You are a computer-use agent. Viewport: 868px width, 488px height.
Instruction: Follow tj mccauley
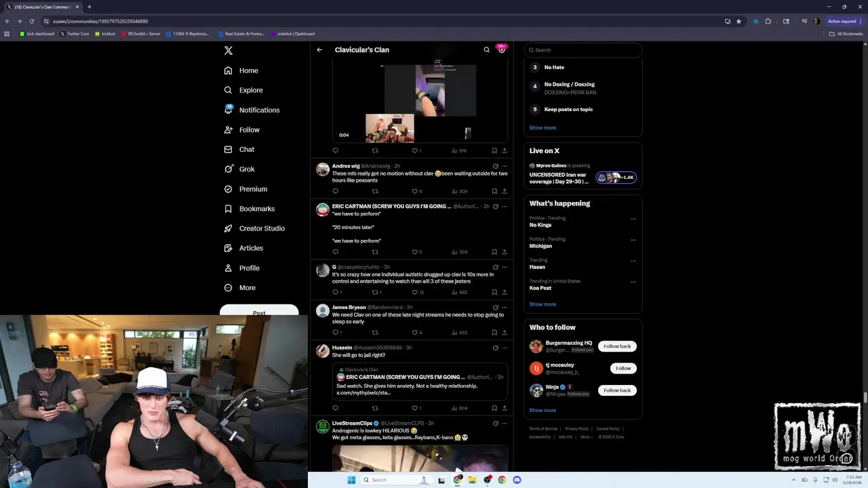(x=623, y=369)
